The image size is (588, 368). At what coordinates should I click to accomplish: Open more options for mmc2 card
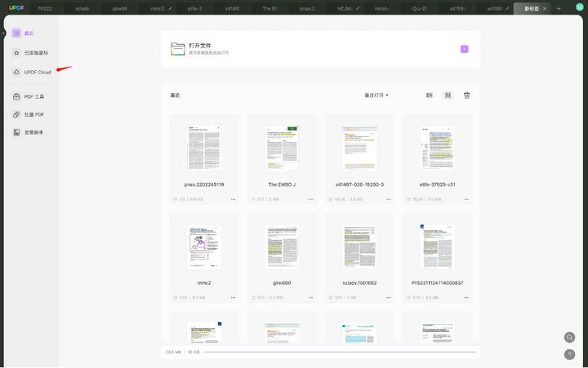tap(233, 298)
